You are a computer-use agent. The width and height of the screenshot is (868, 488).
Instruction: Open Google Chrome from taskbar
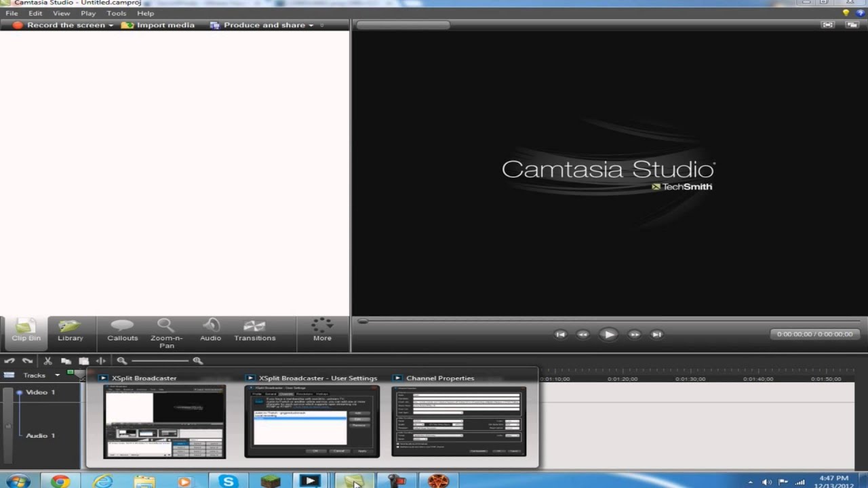pyautogui.click(x=60, y=481)
